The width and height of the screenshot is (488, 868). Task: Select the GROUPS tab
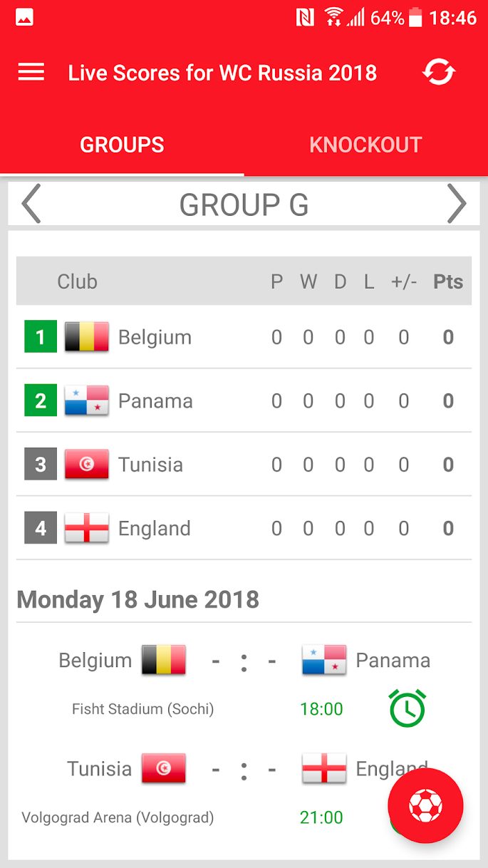click(x=122, y=144)
